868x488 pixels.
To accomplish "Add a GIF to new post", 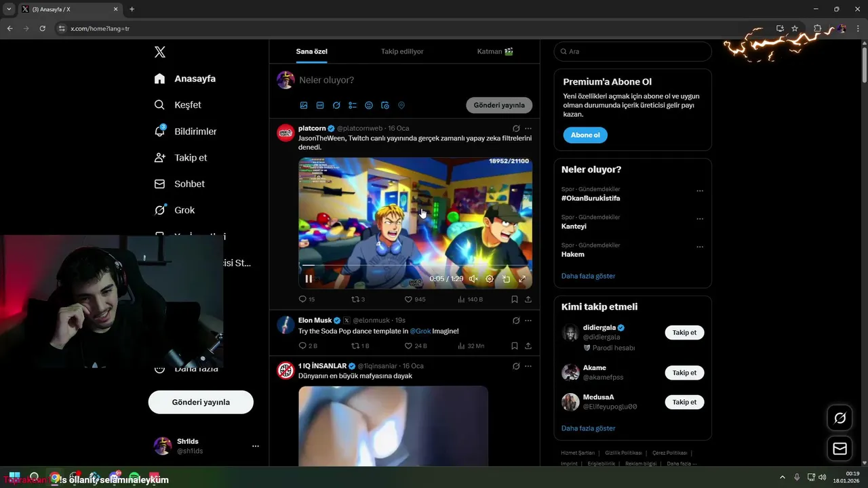I will coord(320,106).
